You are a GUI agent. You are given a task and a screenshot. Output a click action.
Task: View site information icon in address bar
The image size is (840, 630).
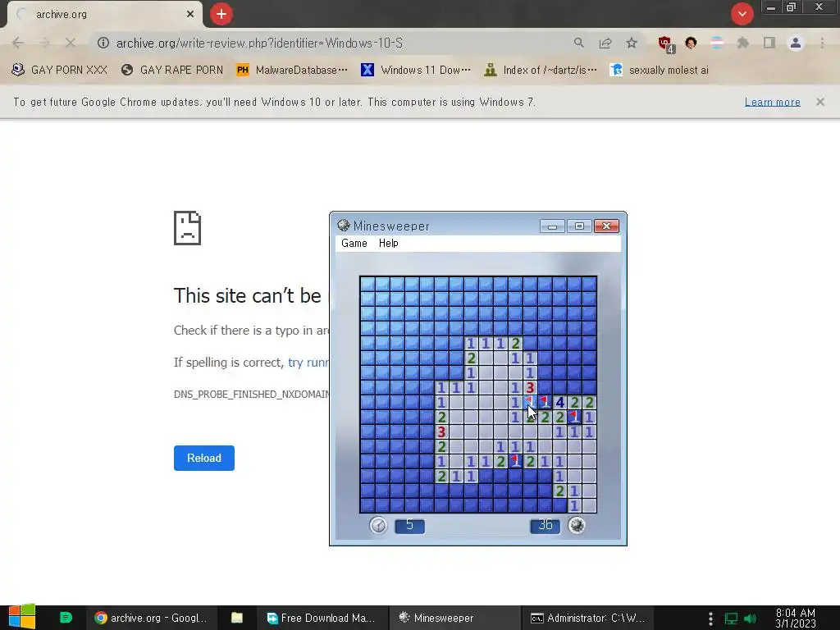pos(103,43)
